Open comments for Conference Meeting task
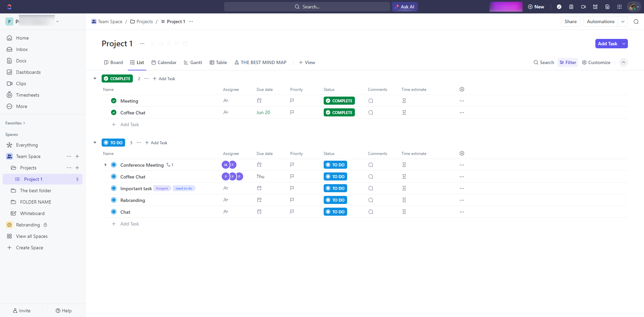The height and width of the screenshot is (317, 644). coord(371,165)
